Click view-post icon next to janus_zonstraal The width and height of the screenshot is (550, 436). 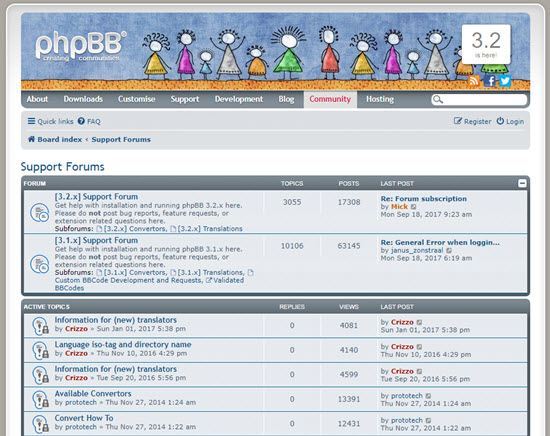pos(449,250)
